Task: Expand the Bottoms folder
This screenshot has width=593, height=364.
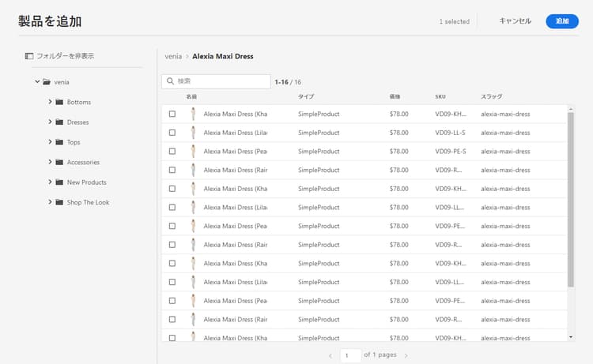Action: pyautogui.click(x=50, y=102)
